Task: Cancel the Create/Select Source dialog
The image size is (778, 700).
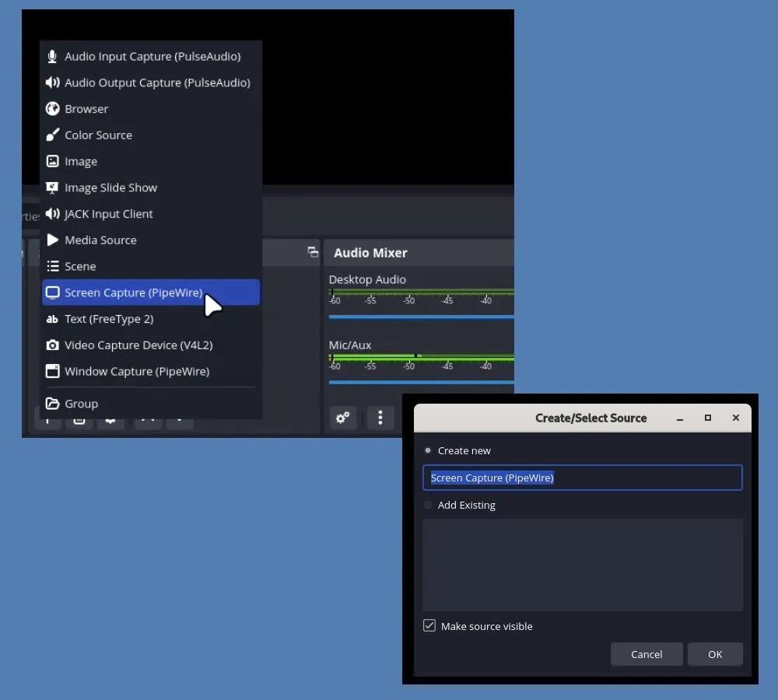Action: coord(646,654)
